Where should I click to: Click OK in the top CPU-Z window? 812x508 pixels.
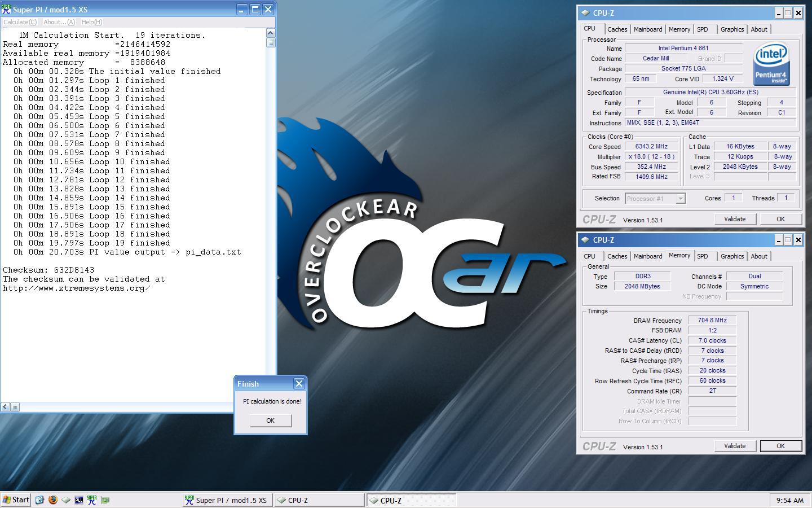point(780,219)
